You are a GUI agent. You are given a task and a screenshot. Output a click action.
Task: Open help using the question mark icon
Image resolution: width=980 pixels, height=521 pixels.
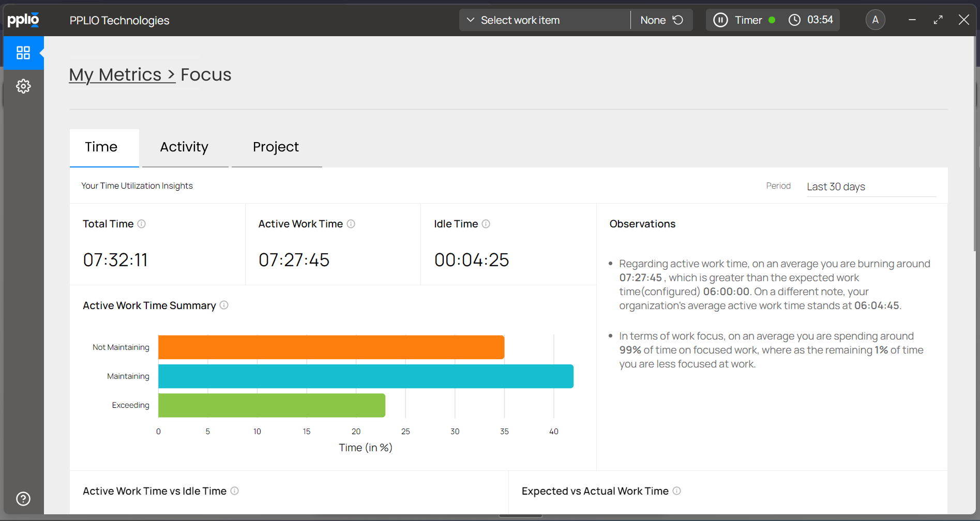click(23, 498)
